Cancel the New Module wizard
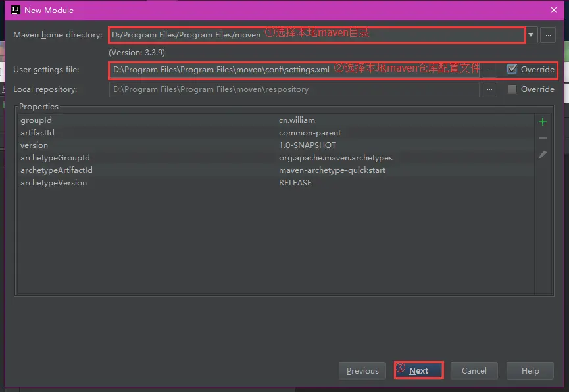Screen dimensions: 569x392 474,370
